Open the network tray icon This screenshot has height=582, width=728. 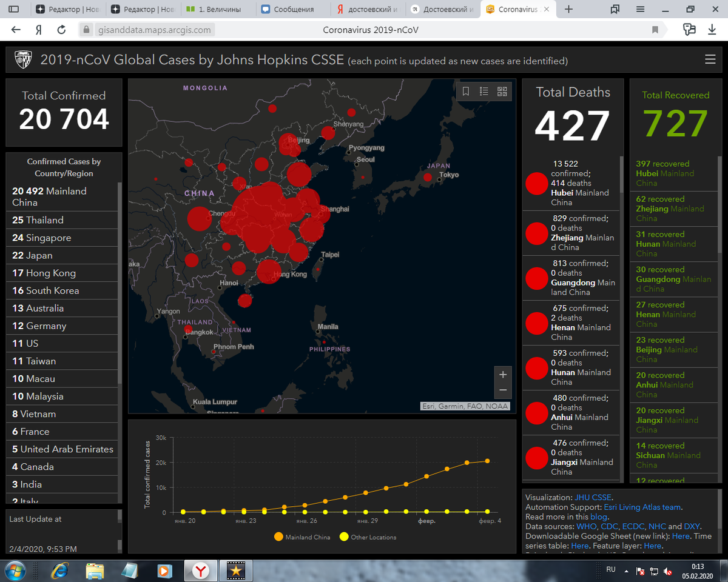654,571
